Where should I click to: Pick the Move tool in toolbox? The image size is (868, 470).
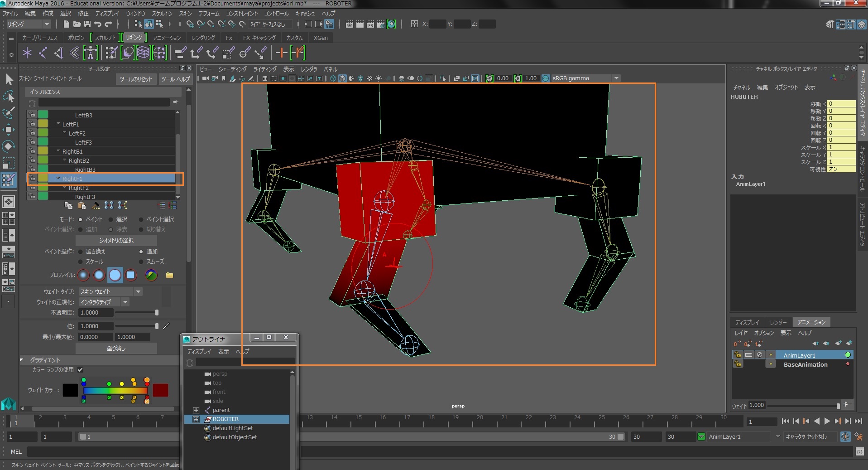click(9, 130)
